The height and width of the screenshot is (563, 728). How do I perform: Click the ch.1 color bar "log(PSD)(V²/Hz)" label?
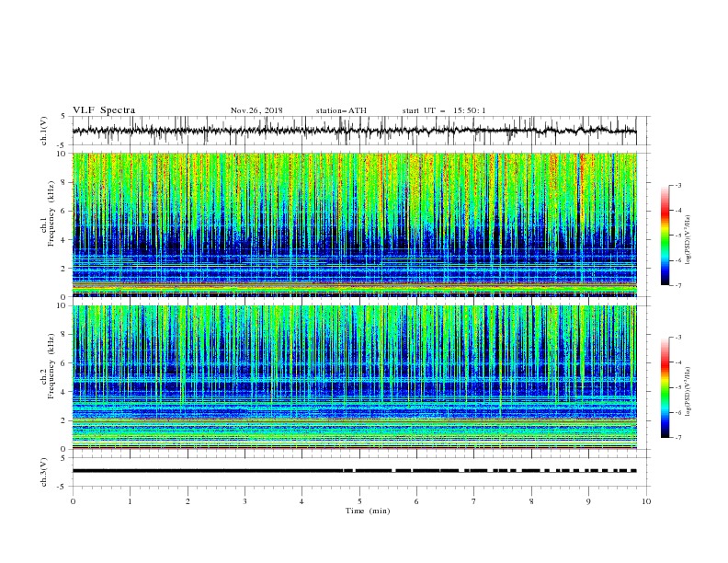pyautogui.click(x=688, y=240)
